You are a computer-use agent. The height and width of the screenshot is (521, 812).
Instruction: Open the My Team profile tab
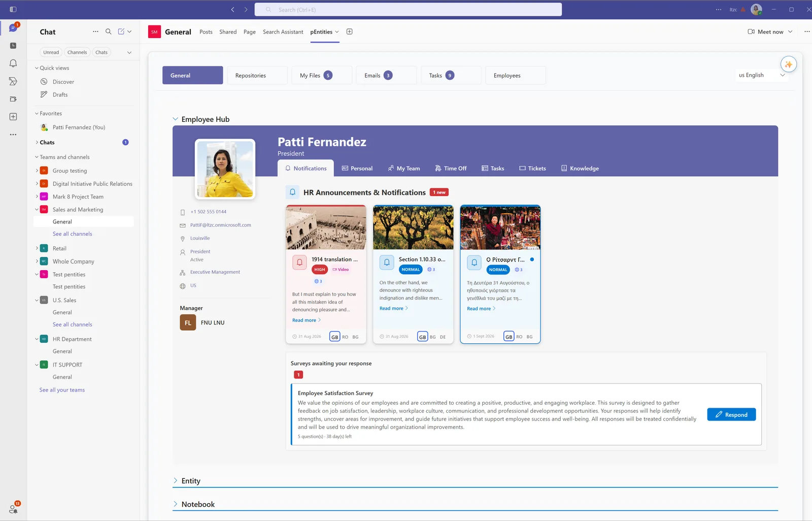[404, 169]
